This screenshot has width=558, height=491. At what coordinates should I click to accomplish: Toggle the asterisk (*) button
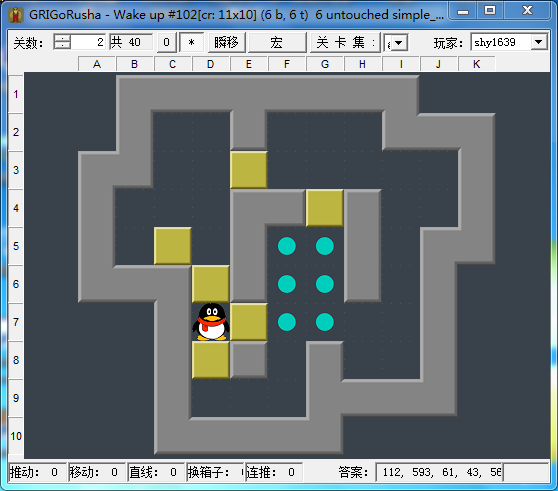click(191, 43)
